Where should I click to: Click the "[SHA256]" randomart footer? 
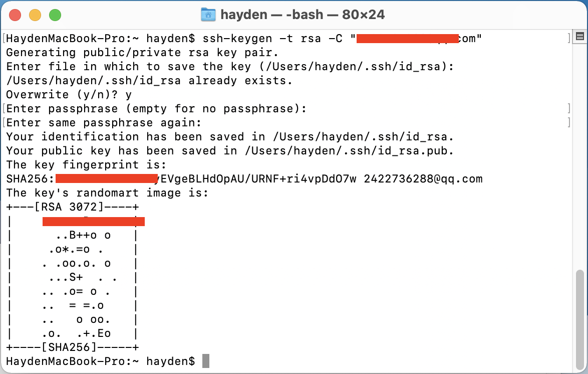(69, 347)
